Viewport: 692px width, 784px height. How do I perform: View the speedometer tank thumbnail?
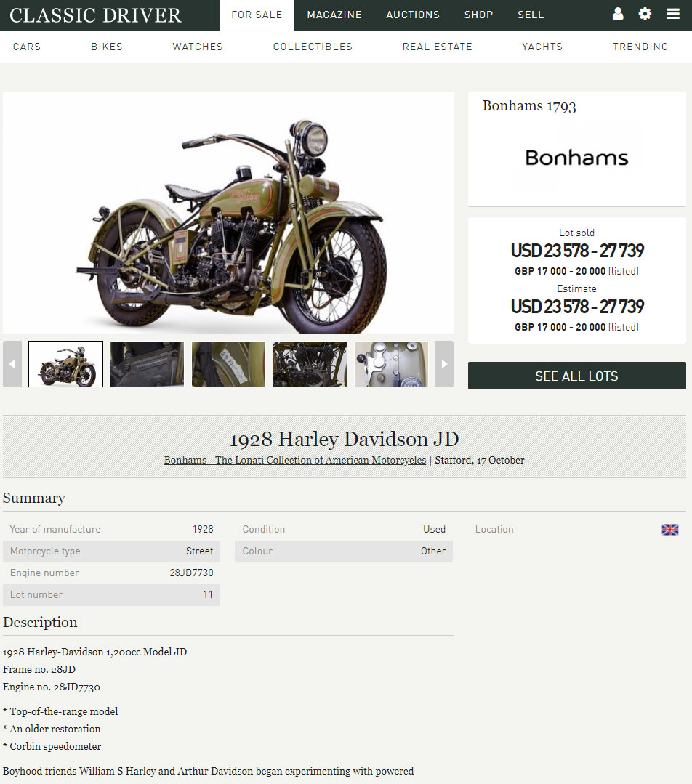391,364
